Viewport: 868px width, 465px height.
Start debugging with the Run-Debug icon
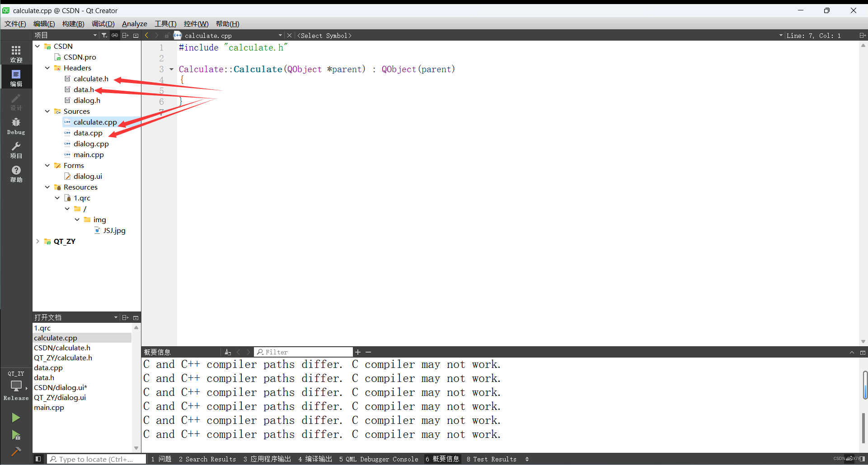click(16, 435)
